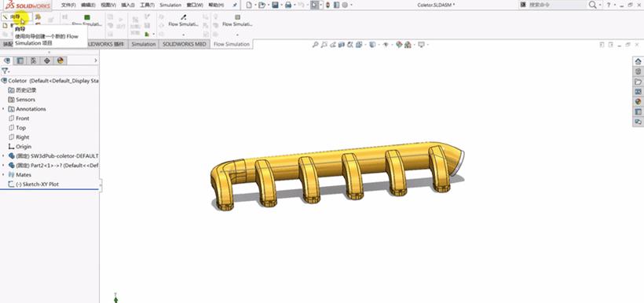
Task: Select the ConfigurationManager tab icon
Action: [x=33, y=60]
